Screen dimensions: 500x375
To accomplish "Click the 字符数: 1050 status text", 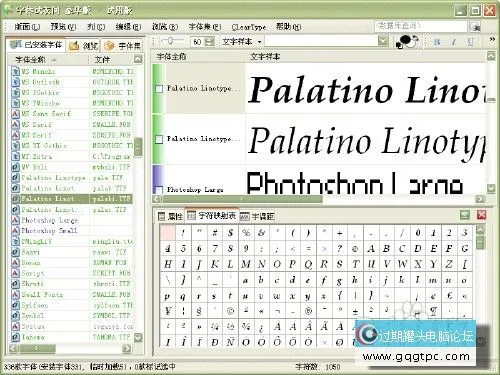I will [x=318, y=367].
